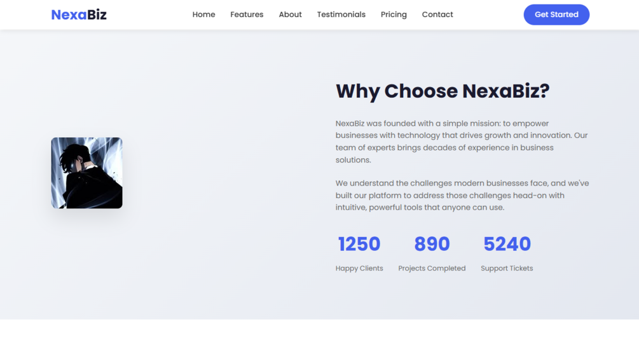Click the Get Started button

click(556, 15)
